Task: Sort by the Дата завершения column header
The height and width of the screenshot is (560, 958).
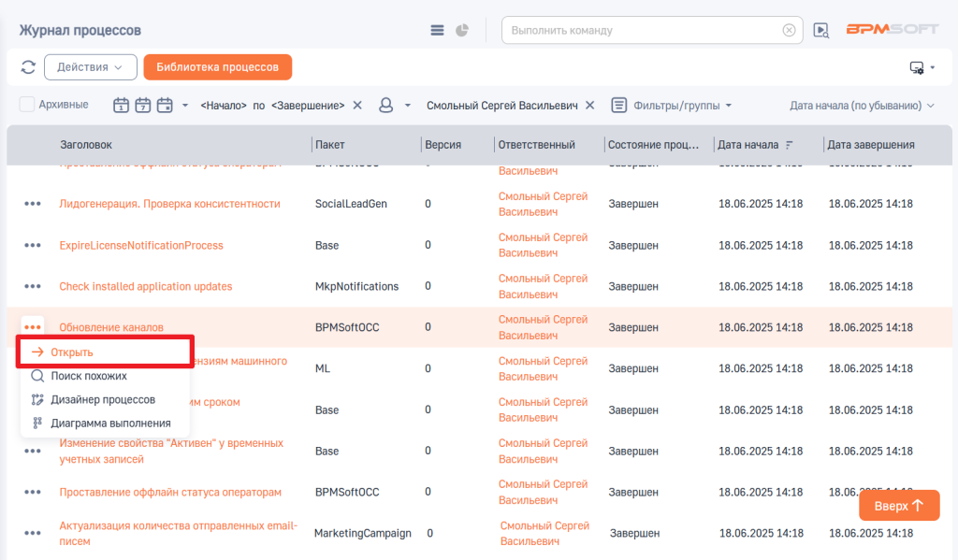Action: [871, 145]
